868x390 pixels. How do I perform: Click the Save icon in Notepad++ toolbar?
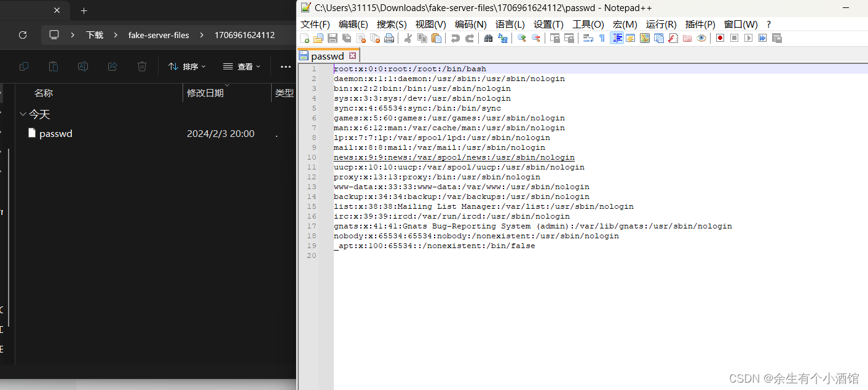[x=333, y=38]
